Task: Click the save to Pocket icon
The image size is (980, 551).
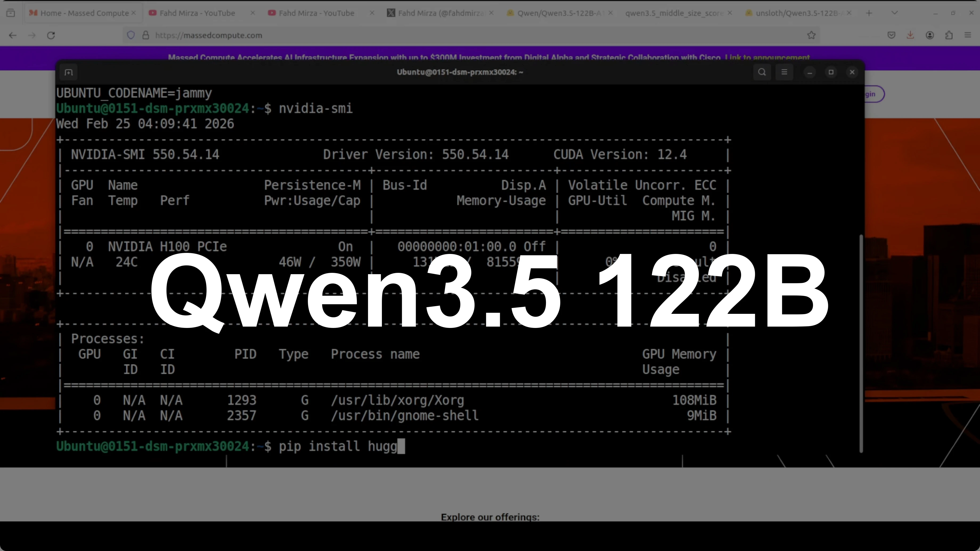Action: [x=891, y=35]
